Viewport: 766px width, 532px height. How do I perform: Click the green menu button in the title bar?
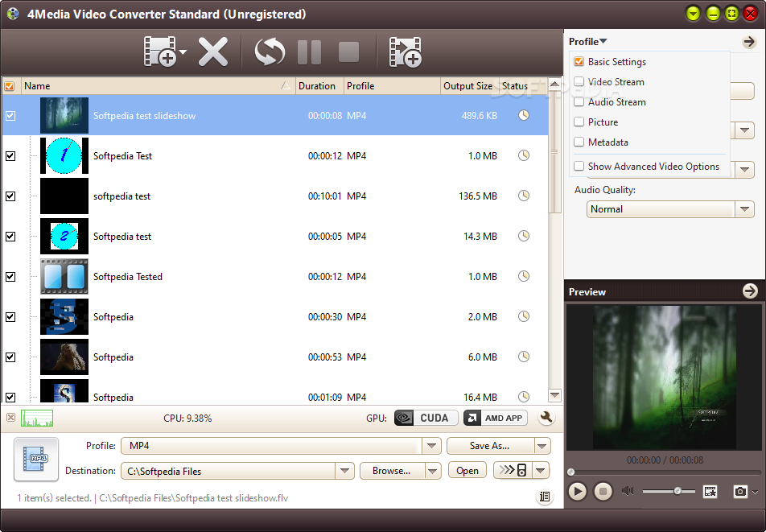pos(693,14)
